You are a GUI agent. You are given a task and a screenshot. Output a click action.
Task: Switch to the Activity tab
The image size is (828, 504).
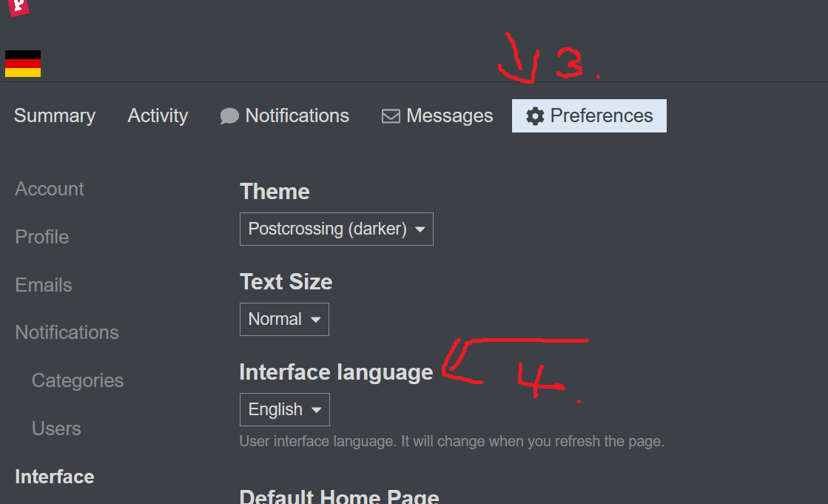(x=158, y=115)
